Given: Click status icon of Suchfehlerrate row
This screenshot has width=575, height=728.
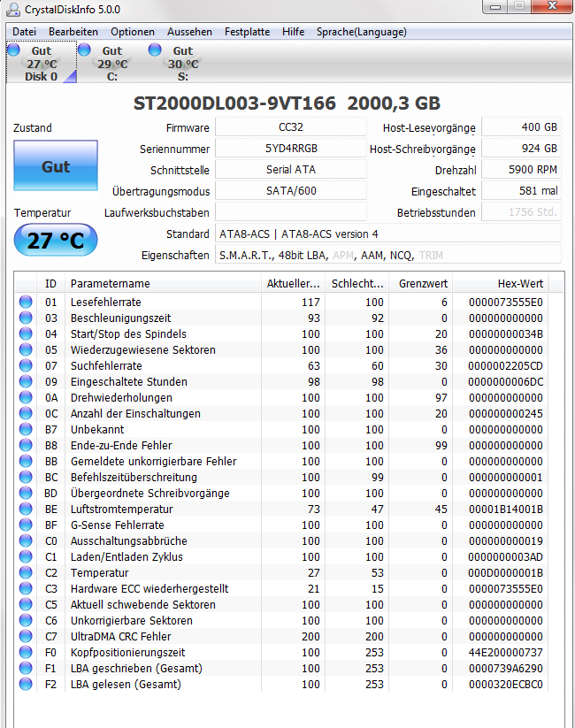Looking at the screenshot, I should coord(26,365).
